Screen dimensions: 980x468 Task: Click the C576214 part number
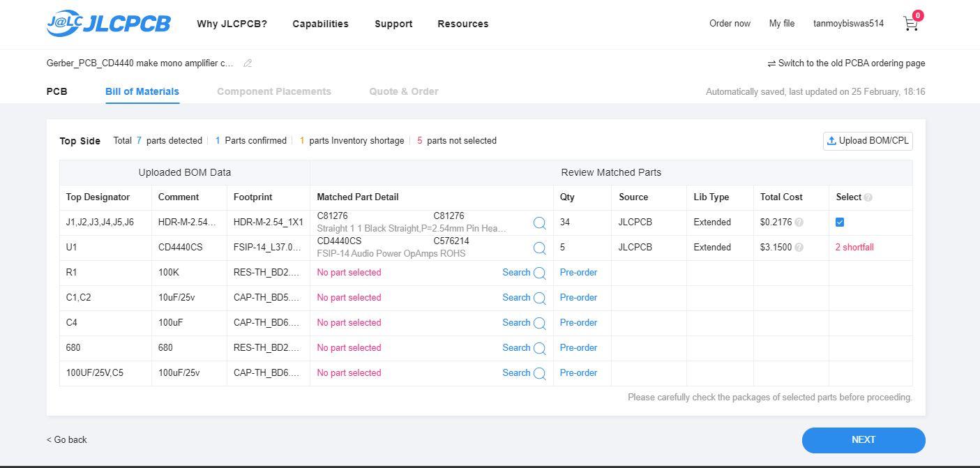click(x=451, y=241)
